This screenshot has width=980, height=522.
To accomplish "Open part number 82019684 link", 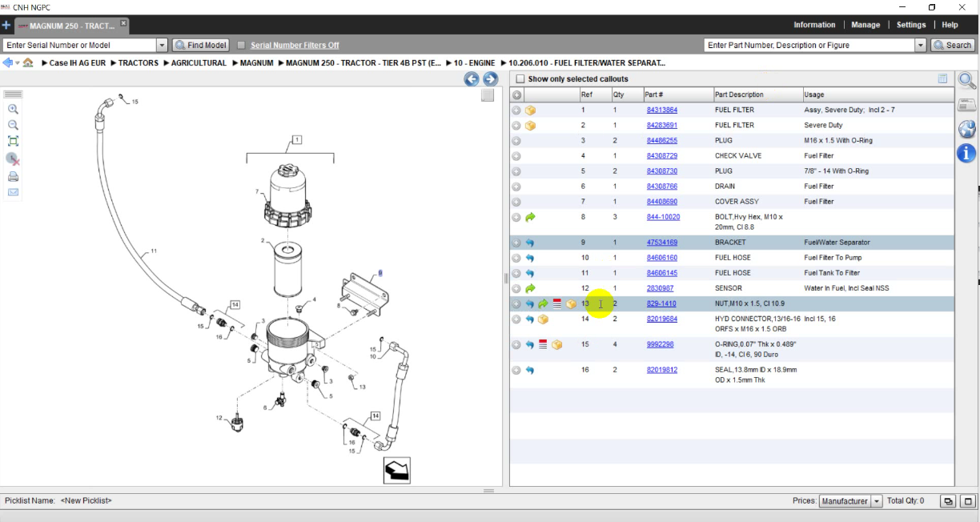I will pyautogui.click(x=661, y=319).
